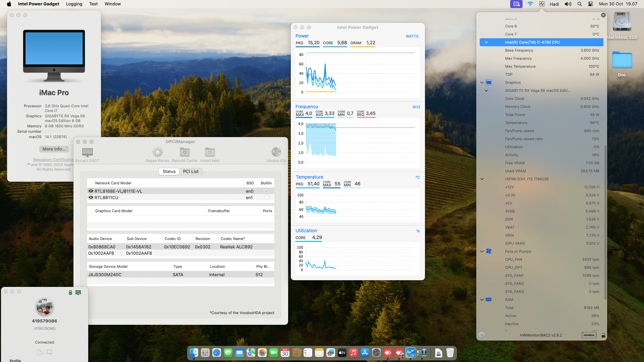Click More Info button in About This Mac
Image resolution: width=644 pixels, height=362 pixels.
54,149
